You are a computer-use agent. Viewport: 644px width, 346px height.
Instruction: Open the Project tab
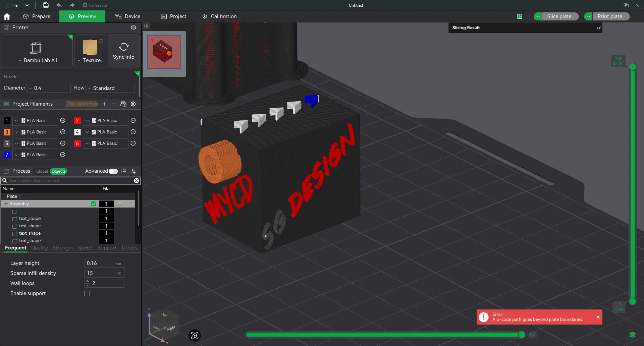pos(173,16)
